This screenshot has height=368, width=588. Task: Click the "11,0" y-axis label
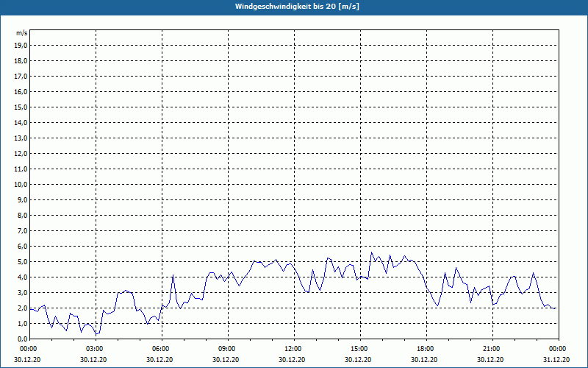(x=21, y=169)
